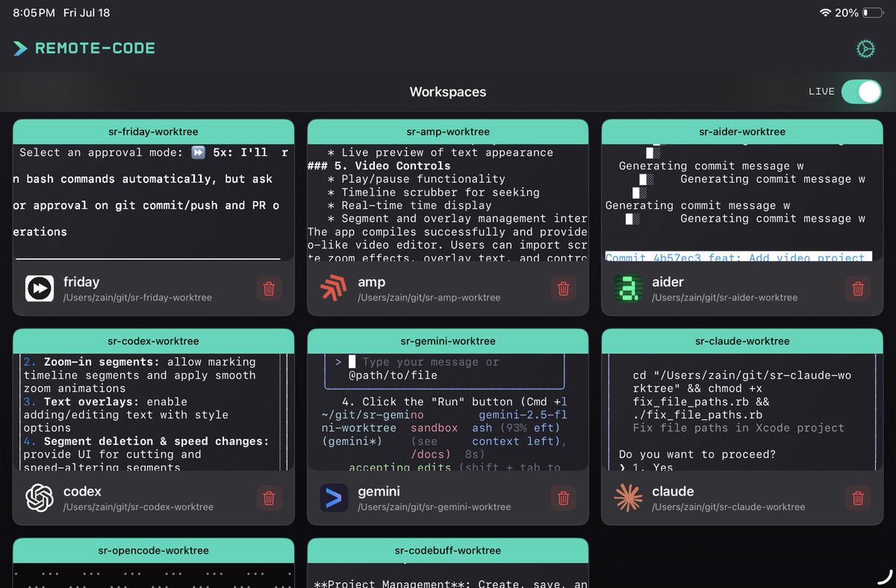Click the 8:05 PM clock in status bar

34,13
